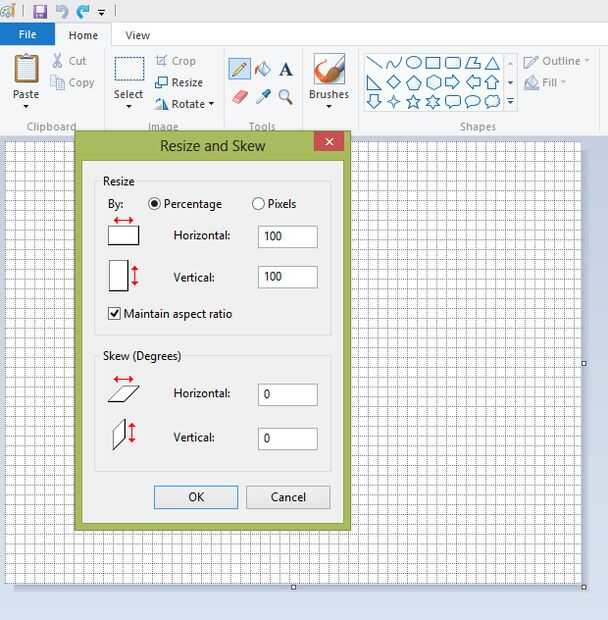Click the Brushes icon
608x620 pixels.
(x=329, y=69)
